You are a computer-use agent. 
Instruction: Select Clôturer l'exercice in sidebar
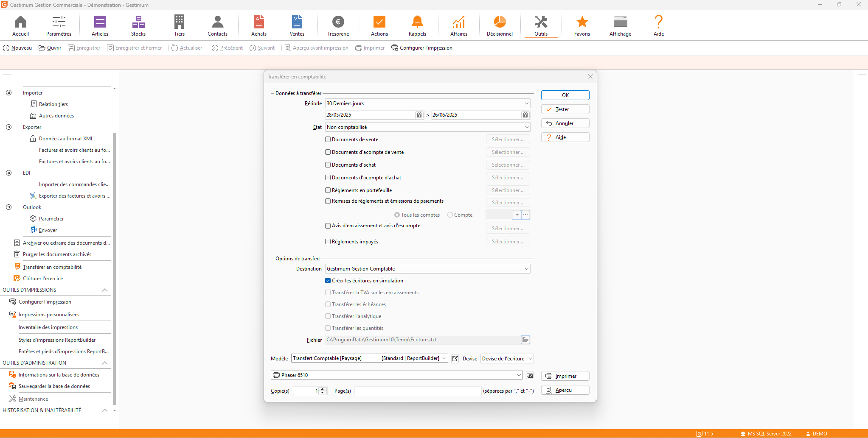click(x=43, y=279)
